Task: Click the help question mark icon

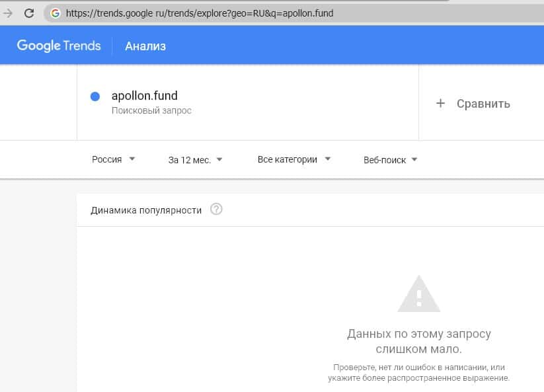Action: pos(216,210)
